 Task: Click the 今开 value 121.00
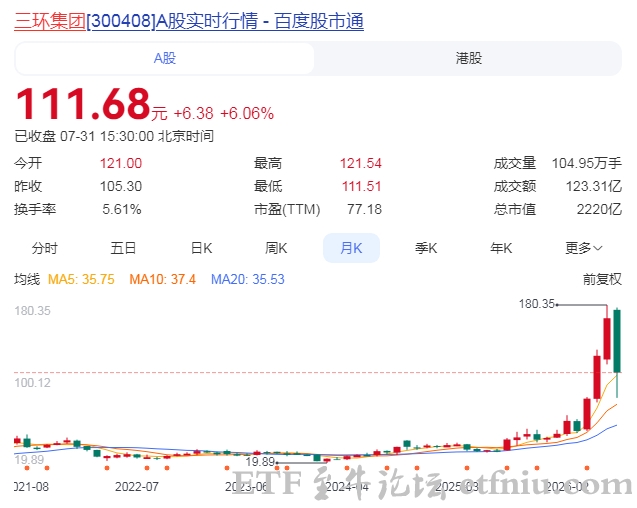click(x=121, y=163)
